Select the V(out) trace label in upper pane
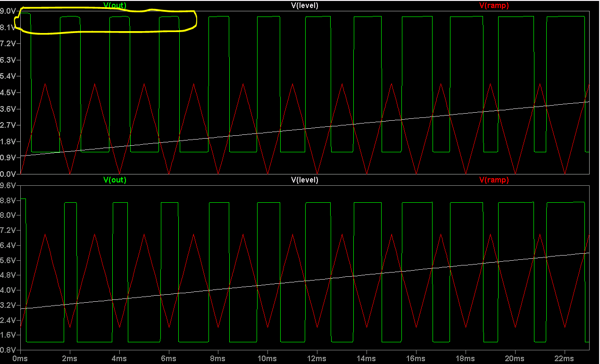 click(x=115, y=6)
